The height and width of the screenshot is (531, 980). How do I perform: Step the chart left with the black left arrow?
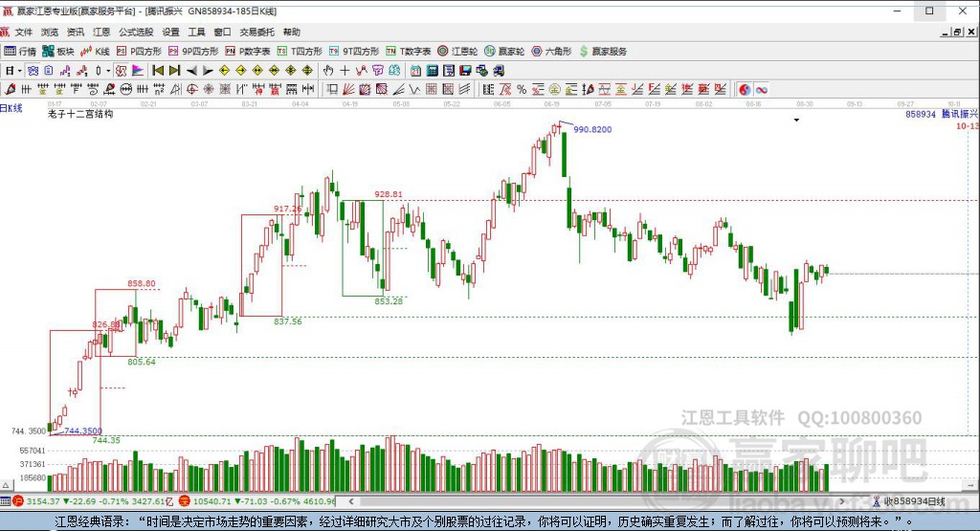pyautogui.click(x=191, y=71)
